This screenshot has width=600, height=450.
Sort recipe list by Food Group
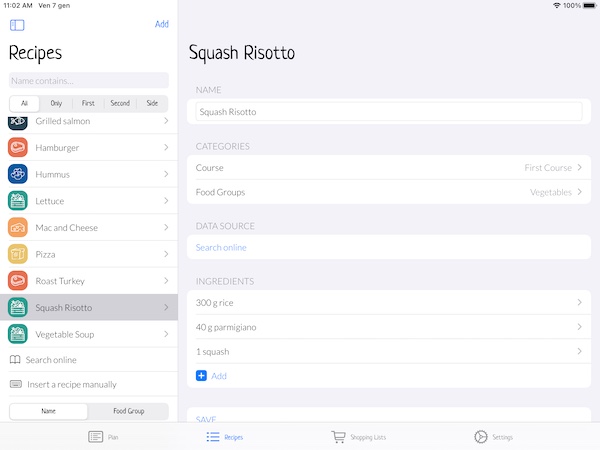pyautogui.click(x=129, y=411)
